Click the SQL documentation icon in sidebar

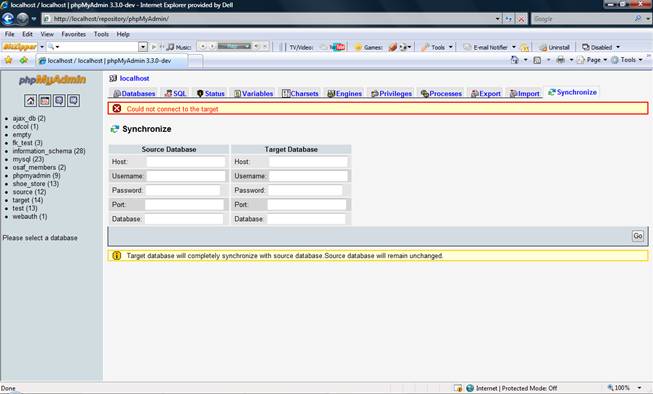click(74, 100)
